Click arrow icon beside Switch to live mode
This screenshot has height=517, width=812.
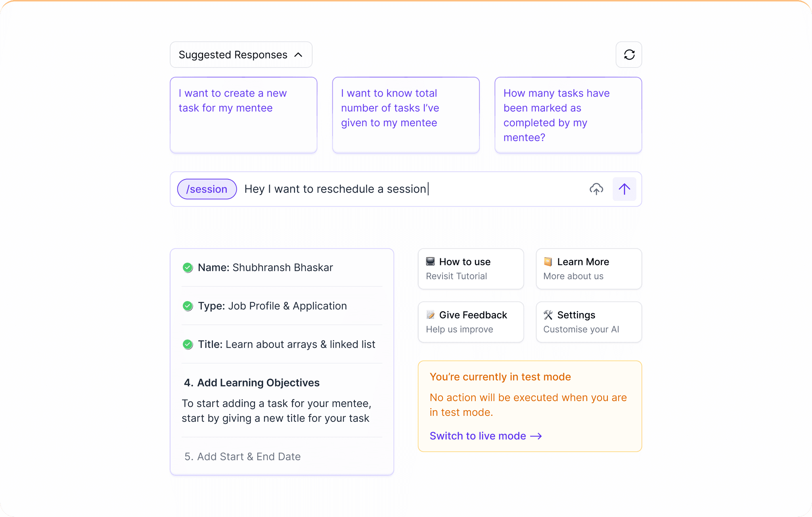(x=536, y=436)
